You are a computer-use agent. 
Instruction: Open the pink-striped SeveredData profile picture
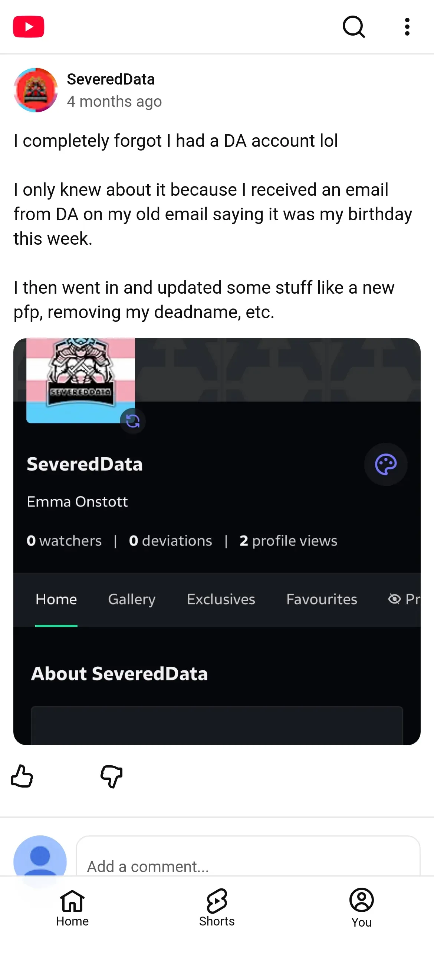coord(81,380)
